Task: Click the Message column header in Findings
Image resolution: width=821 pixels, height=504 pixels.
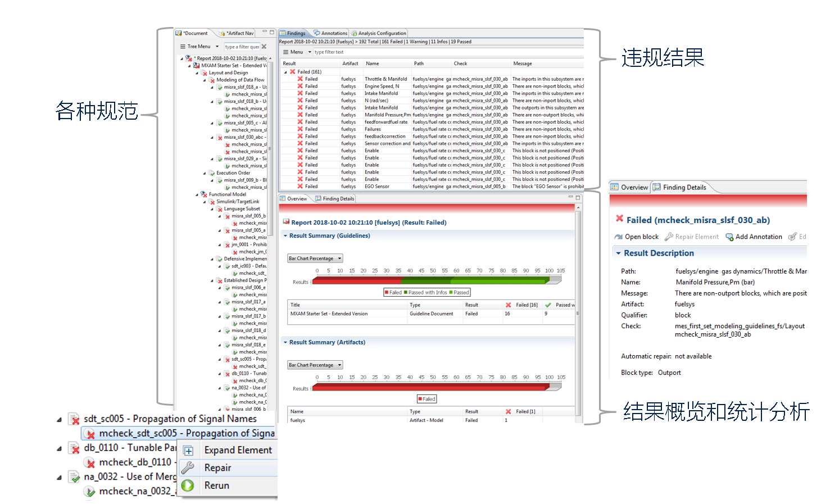Action: [x=547, y=63]
